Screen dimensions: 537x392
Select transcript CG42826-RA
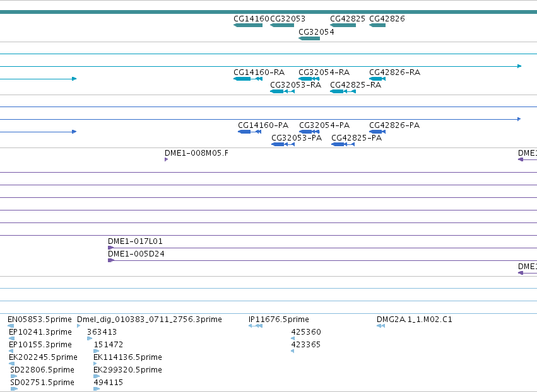tap(377, 79)
